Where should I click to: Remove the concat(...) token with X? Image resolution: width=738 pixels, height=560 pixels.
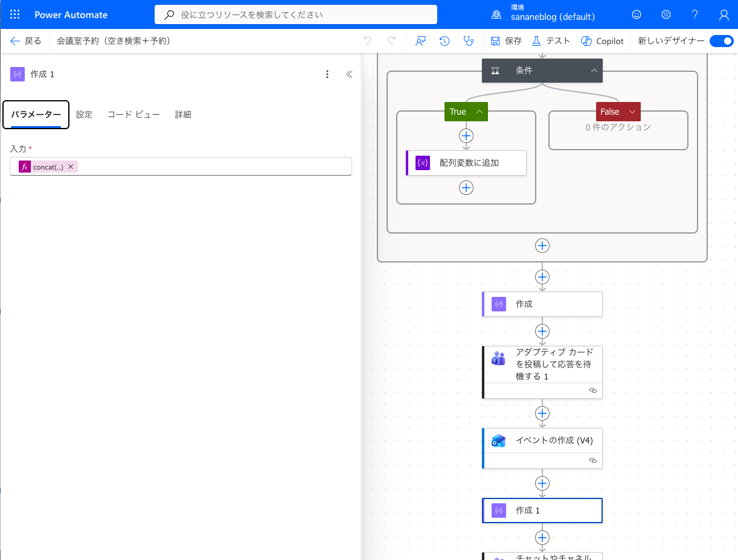71,167
